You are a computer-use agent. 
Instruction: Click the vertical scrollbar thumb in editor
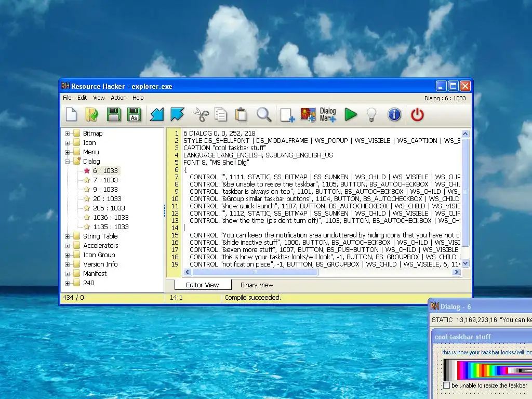coord(465,192)
